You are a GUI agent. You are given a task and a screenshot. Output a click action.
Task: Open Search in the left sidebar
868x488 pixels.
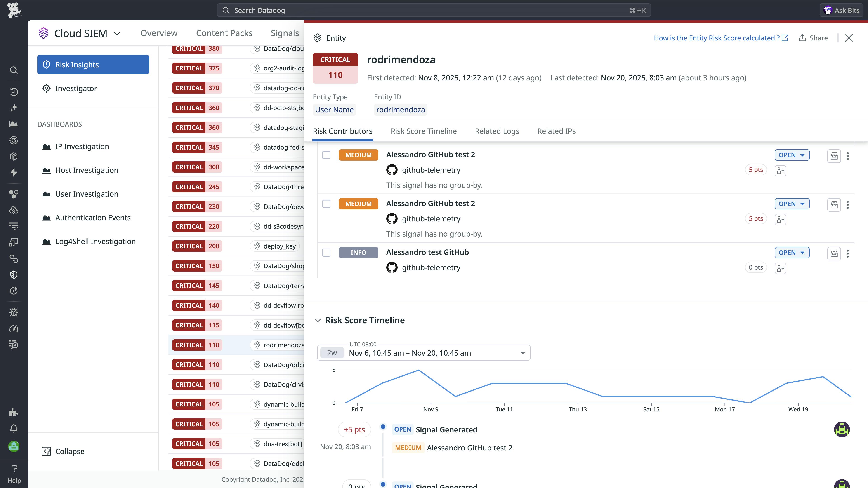[14, 70]
